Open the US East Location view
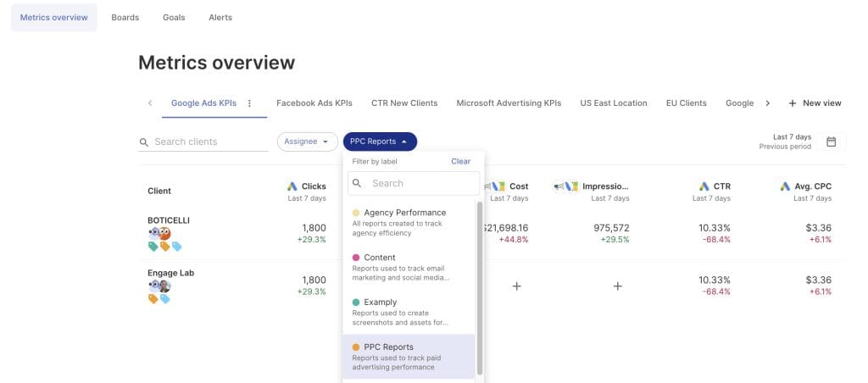This screenshot has width=868, height=383. tap(614, 103)
